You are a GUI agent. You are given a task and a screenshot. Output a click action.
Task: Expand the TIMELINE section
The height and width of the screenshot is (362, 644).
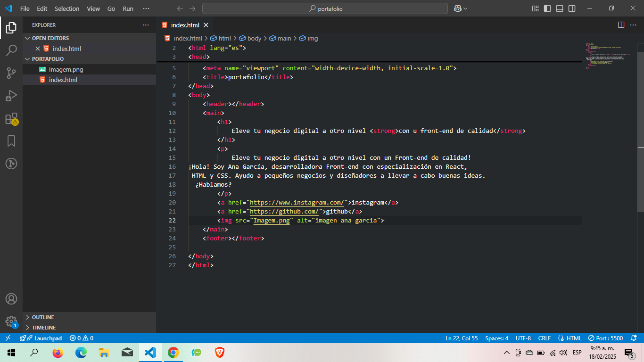click(x=43, y=328)
